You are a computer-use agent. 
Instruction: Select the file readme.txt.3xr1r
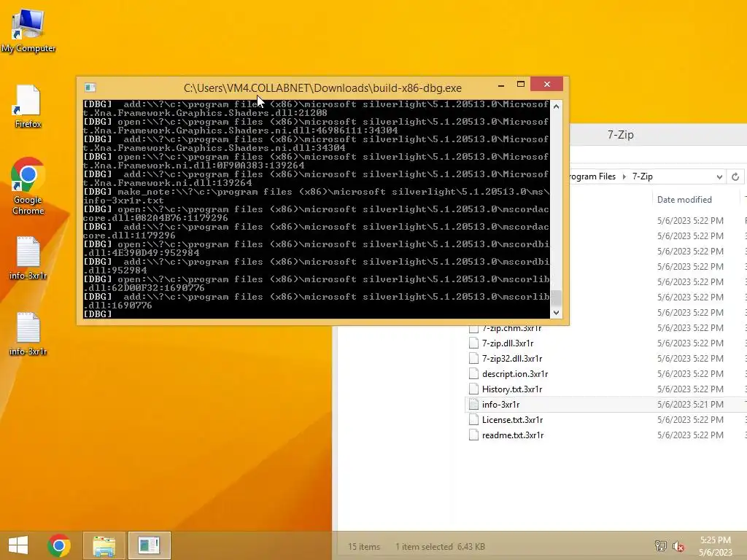click(513, 435)
